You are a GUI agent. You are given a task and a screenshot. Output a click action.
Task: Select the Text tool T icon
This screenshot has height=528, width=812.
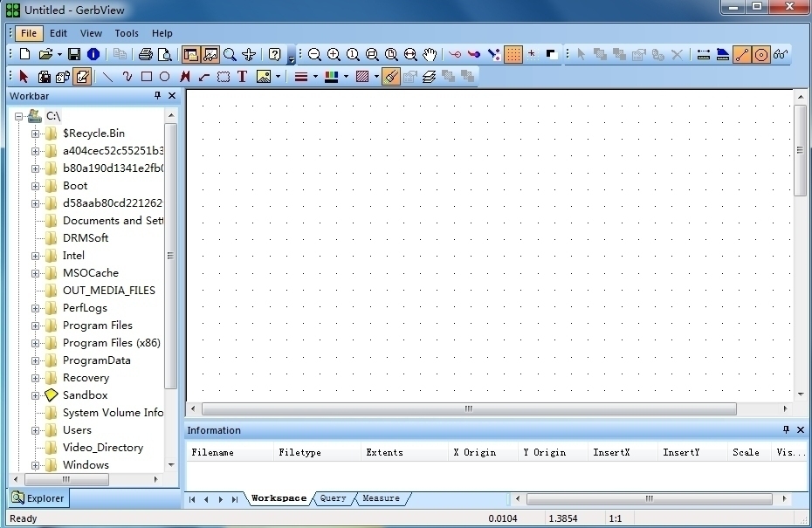(242, 77)
